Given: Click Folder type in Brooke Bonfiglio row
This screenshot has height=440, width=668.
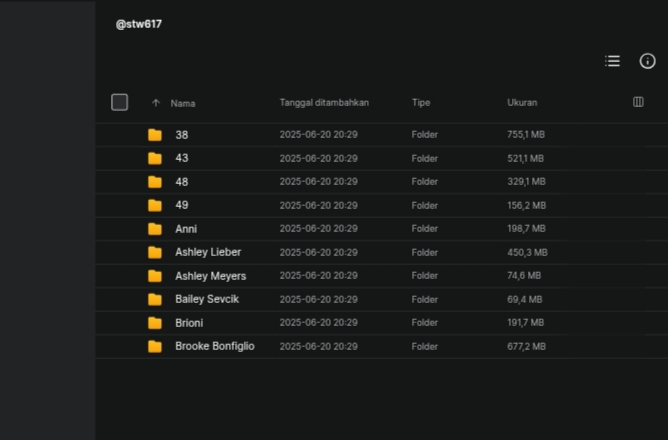Looking at the screenshot, I should 424,346.
